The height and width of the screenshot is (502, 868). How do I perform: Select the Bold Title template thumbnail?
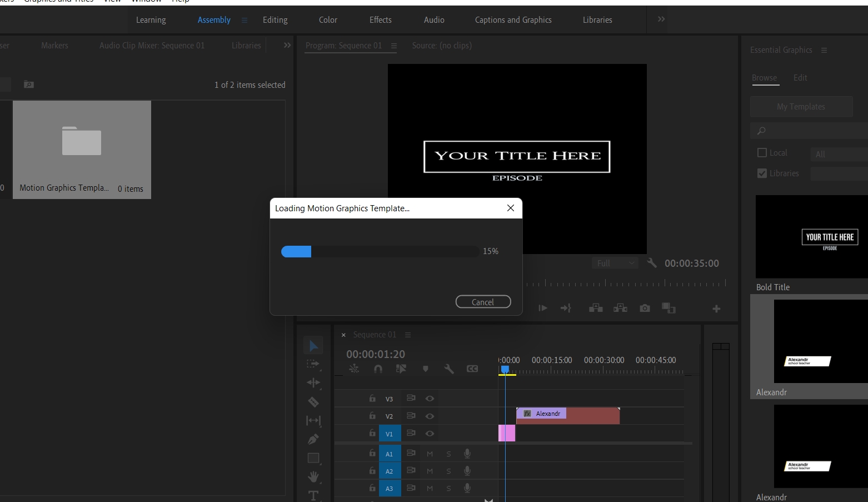(811, 237)
